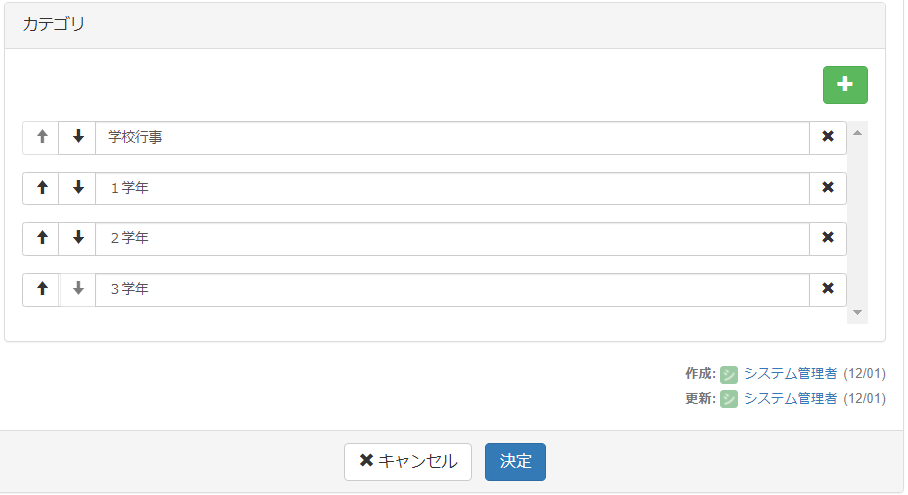Edit the 1学年 category name field
Viewport: 908px width, 495px height.
450,188
